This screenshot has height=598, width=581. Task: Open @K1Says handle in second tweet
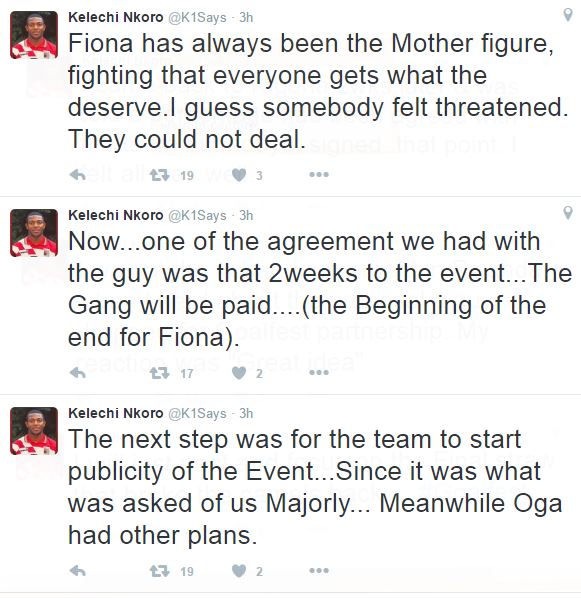click(197, 216)
